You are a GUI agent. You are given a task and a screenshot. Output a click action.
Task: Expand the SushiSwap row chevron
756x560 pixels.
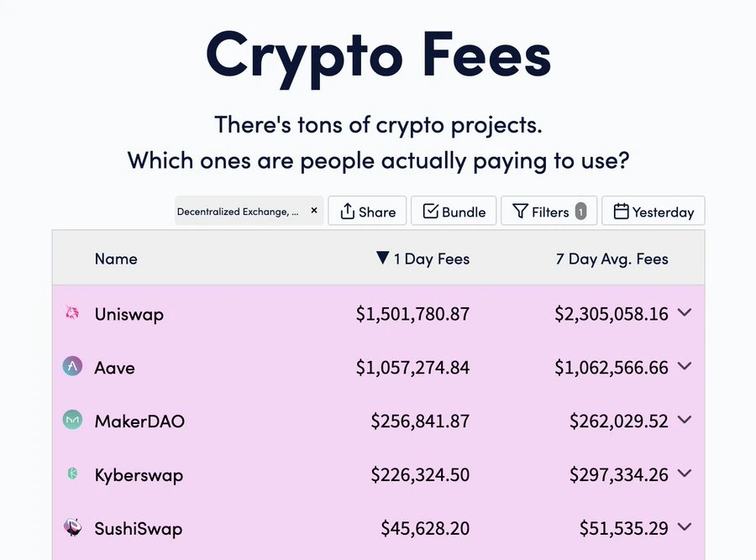[x=685, y=527]
